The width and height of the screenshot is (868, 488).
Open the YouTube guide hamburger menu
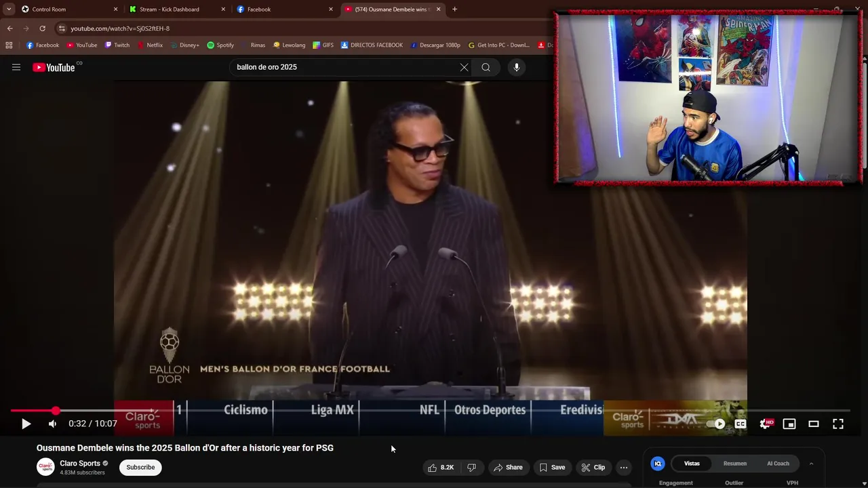(16, 67)
